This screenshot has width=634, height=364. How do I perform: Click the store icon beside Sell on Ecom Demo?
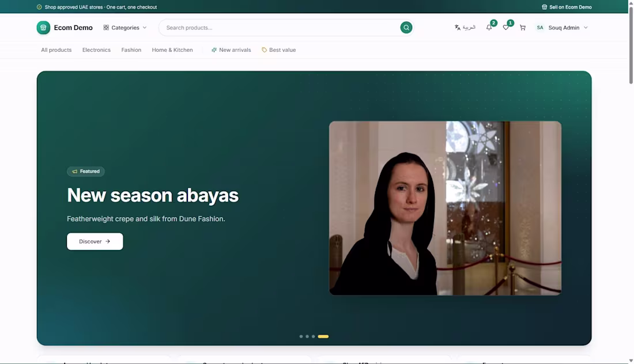[x=544, y=7]
